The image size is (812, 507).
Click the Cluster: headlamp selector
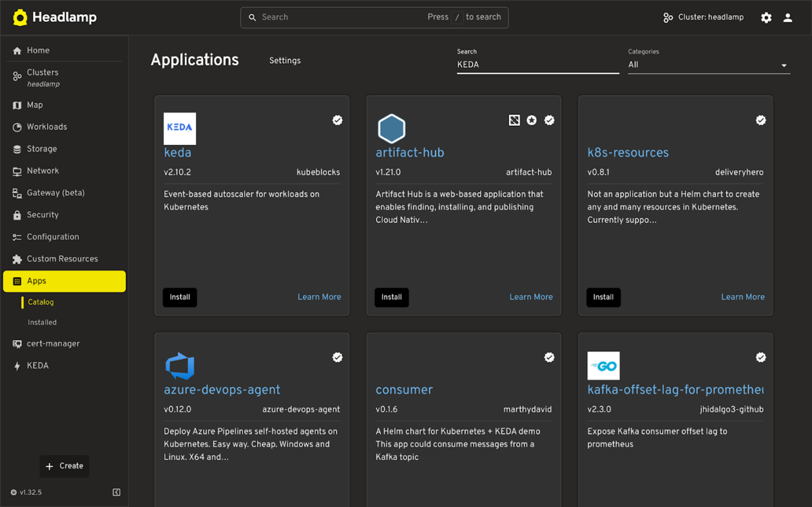pyautogui.click(x=703, y=18)
